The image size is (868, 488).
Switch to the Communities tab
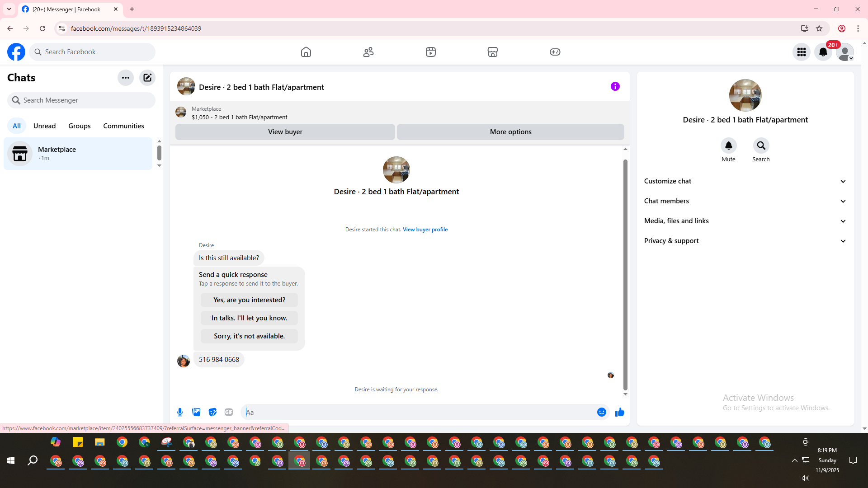point(123,126)
